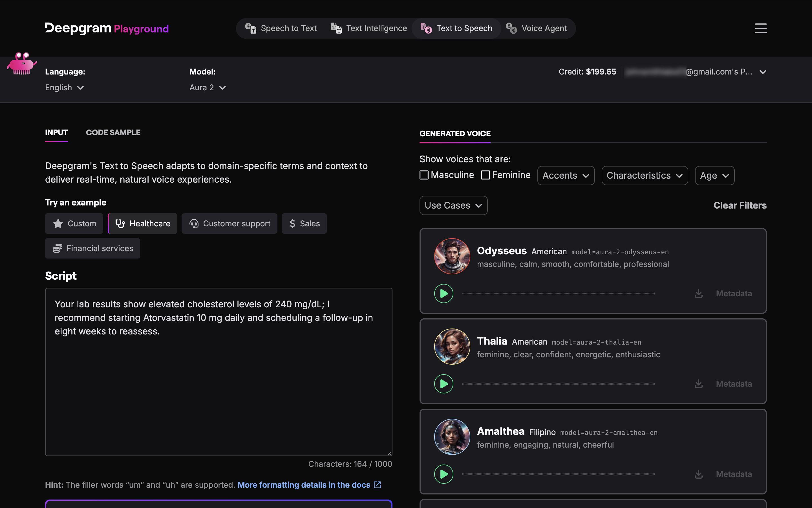Click the external link icon beside docs
This screenshot has height=508, width=812.
(378, 485)
